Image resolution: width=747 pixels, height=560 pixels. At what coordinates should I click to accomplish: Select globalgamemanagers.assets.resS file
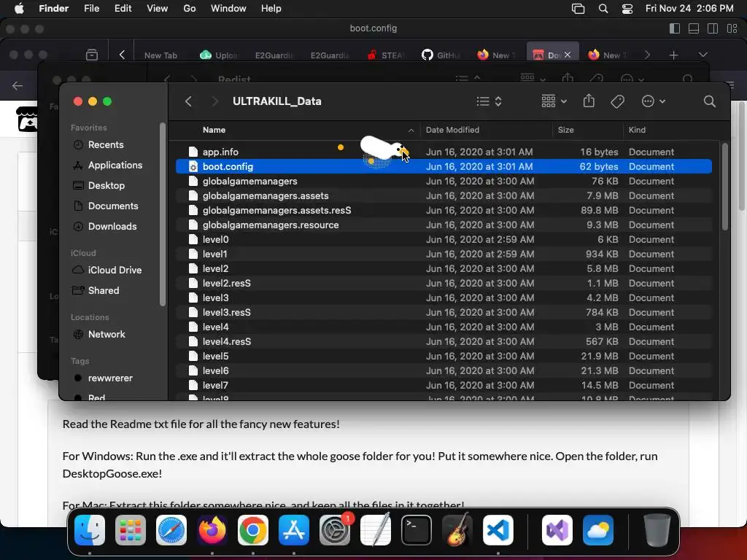point(444,210)
